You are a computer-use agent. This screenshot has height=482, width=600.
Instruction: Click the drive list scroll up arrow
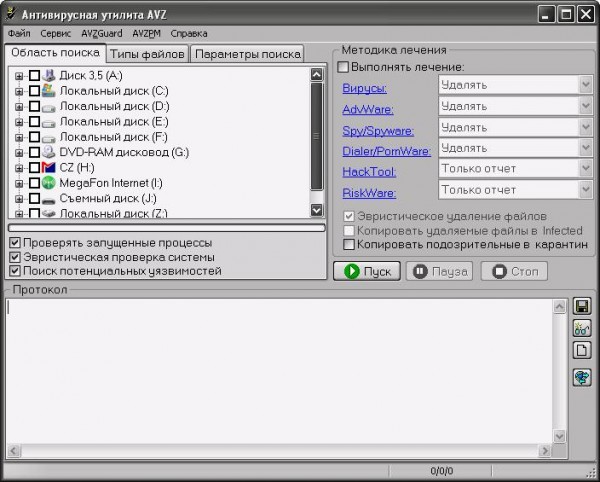coord(316,74)
